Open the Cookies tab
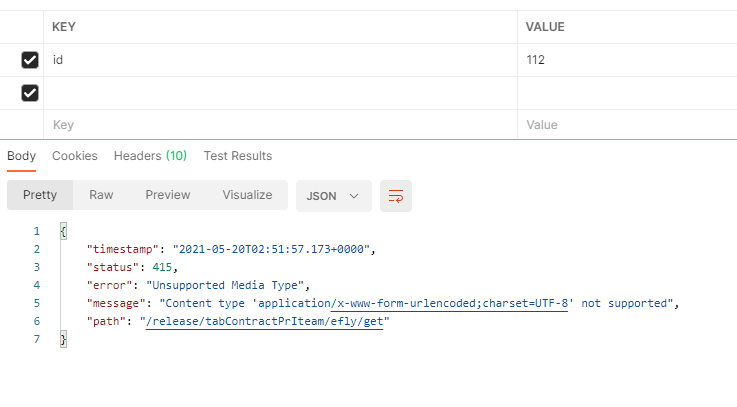This screenshot has width=737, height=407. coord(75,156)
